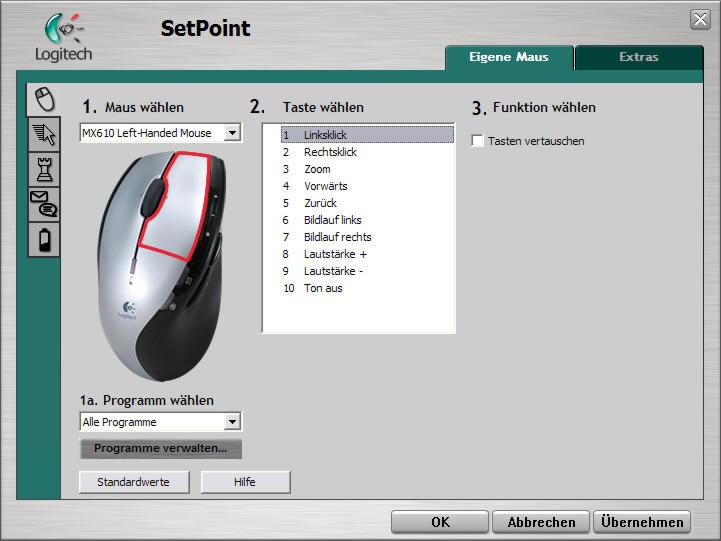Select Zoom in the button list
Screen dimensions: 721x541
(317, 169)
